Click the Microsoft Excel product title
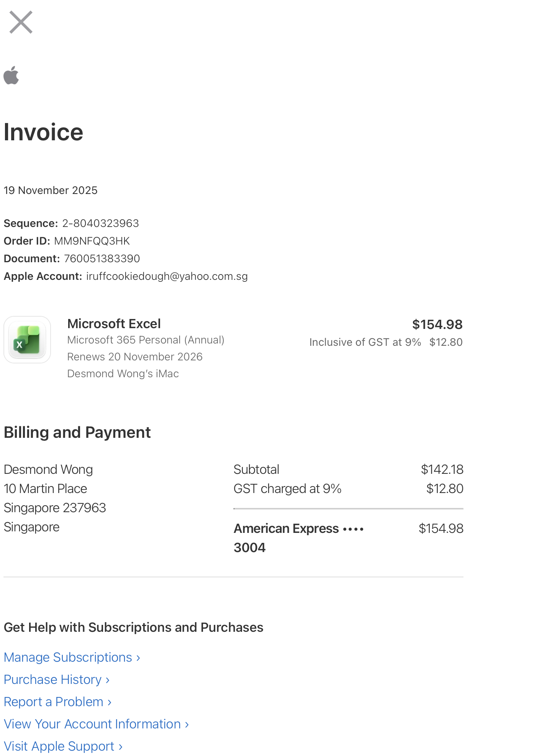This screenshot has width=547, height=756. click(x=114, y=324)
